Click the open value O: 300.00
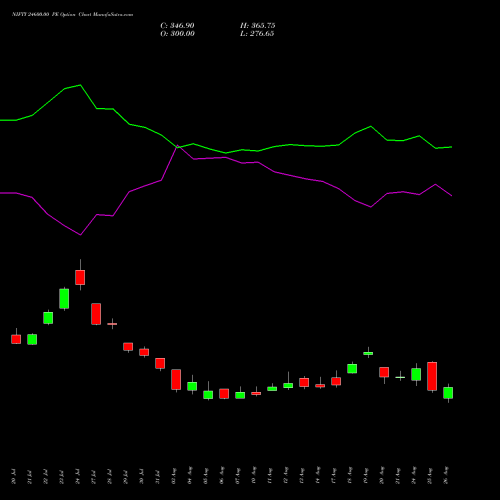Image resolution: width=500 pixels, height=500 pixels. pos(177,34)
